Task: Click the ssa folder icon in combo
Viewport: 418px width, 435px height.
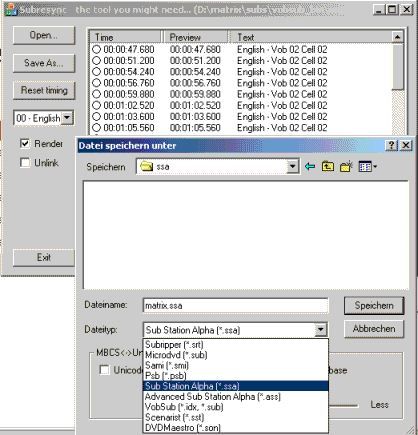Action: [146, 166]
